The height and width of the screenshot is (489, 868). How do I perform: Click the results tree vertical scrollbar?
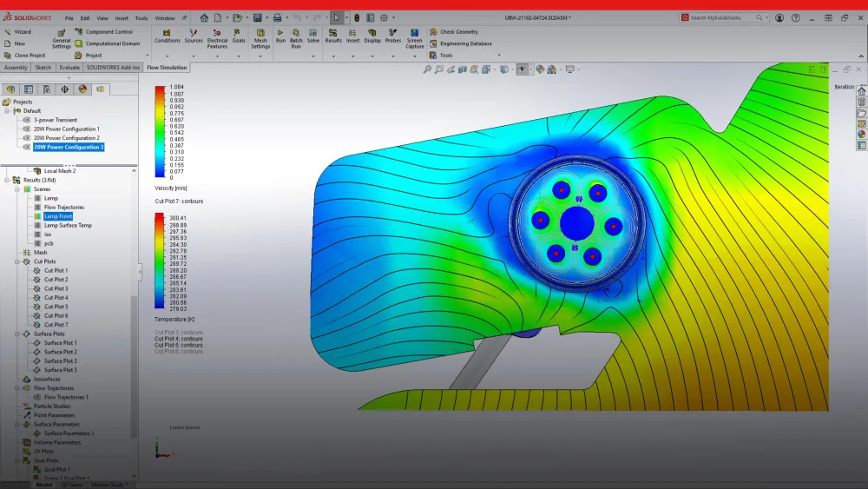[134, 366]
